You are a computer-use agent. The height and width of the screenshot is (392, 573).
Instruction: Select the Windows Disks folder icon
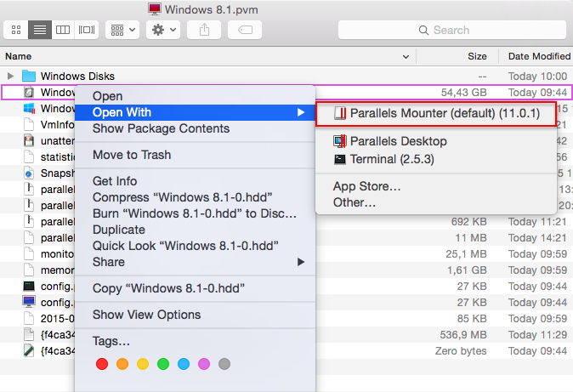point(29,76)
